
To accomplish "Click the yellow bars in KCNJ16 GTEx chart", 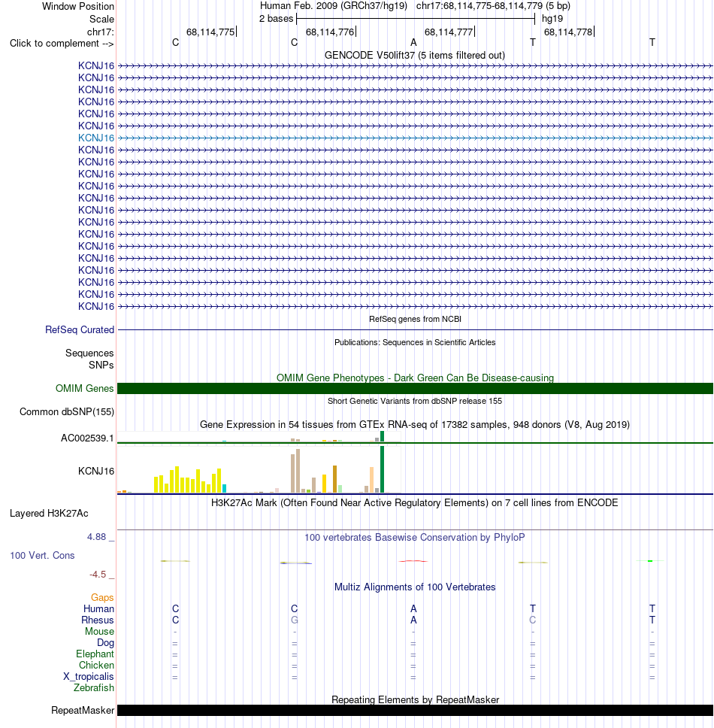I will pos(188,480).
